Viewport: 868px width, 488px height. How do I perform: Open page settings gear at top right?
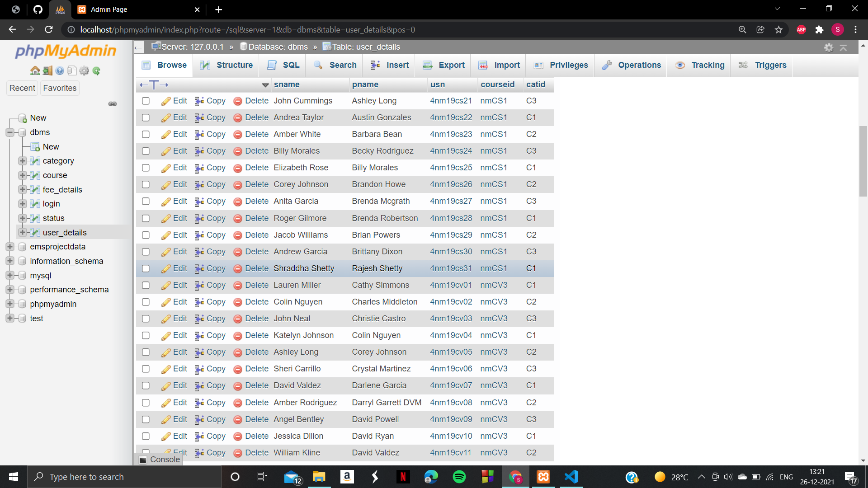(x=829, y=47)
